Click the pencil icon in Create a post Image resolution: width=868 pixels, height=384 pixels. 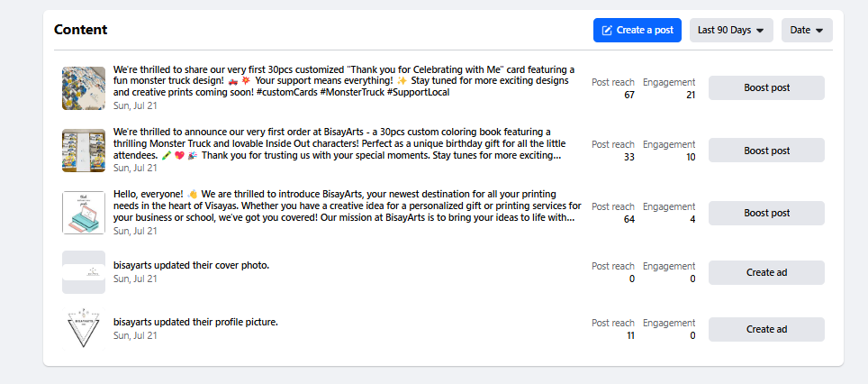[x=608, y=30]
